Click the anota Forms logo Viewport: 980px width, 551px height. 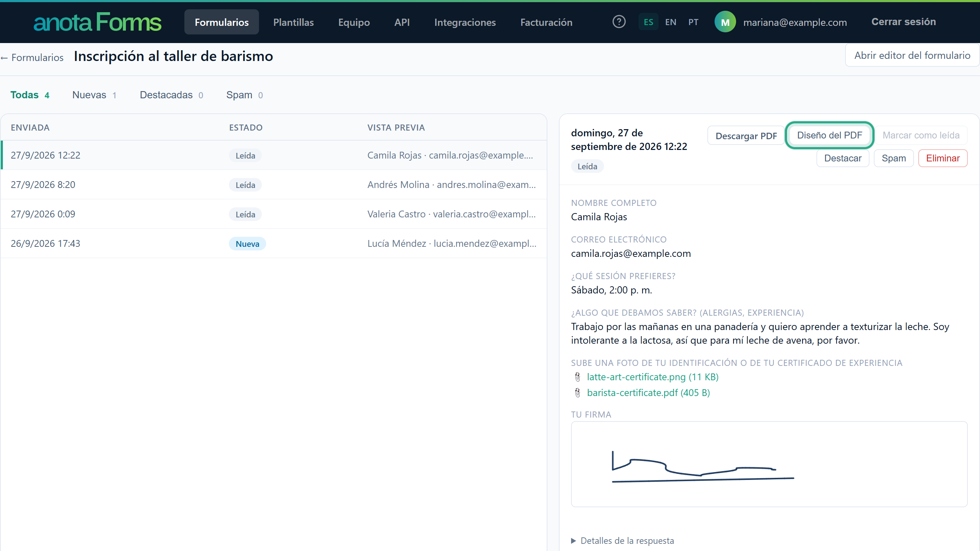(98, 22)
